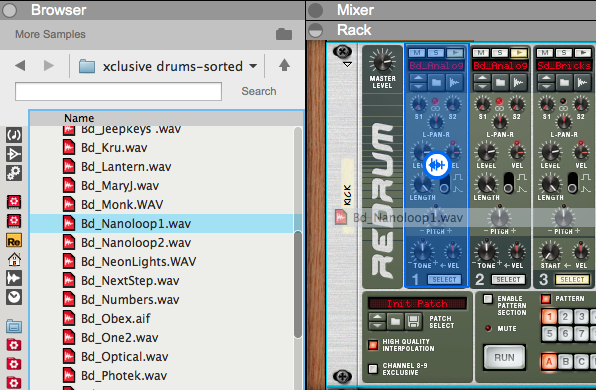
Task: Go forward with the browser right arrow
Action: pos(49,66)
